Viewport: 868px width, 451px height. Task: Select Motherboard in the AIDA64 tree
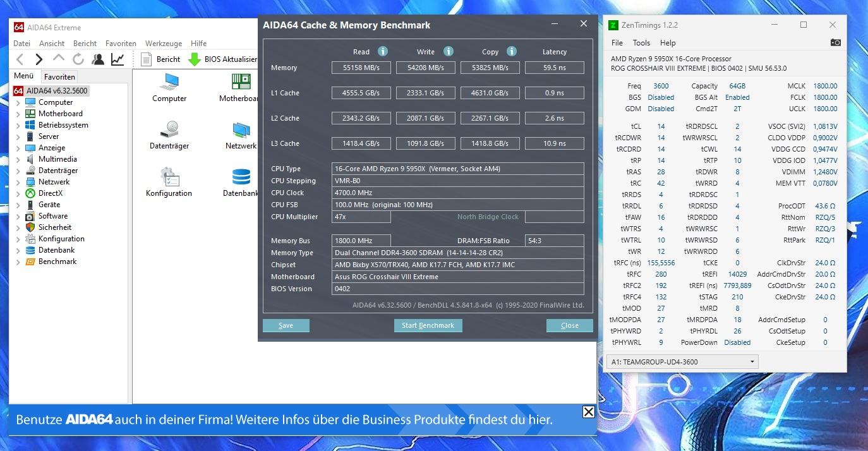[x=60, y=114]
